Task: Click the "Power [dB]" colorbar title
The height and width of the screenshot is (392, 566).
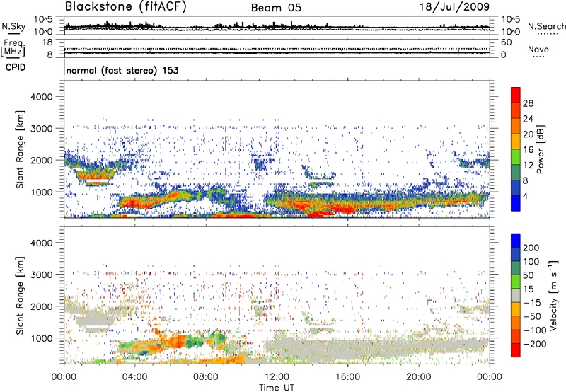Action: click(x=540, y=150)
